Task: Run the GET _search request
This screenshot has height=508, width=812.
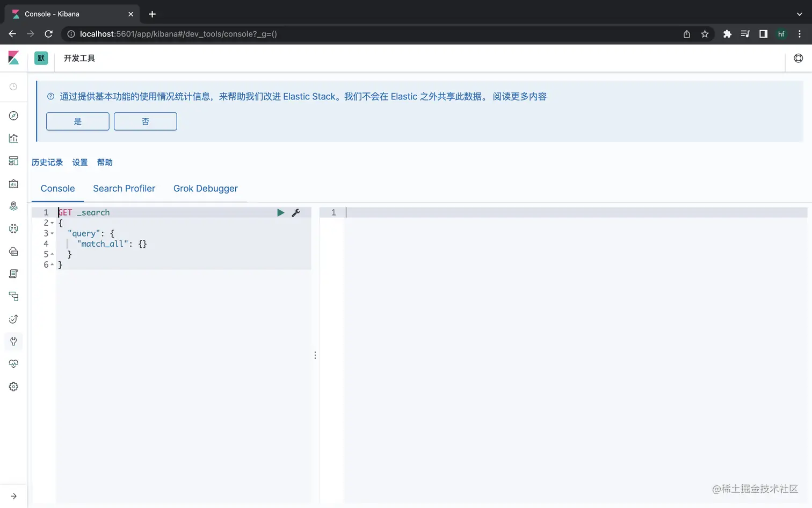Action: [280, 213]
